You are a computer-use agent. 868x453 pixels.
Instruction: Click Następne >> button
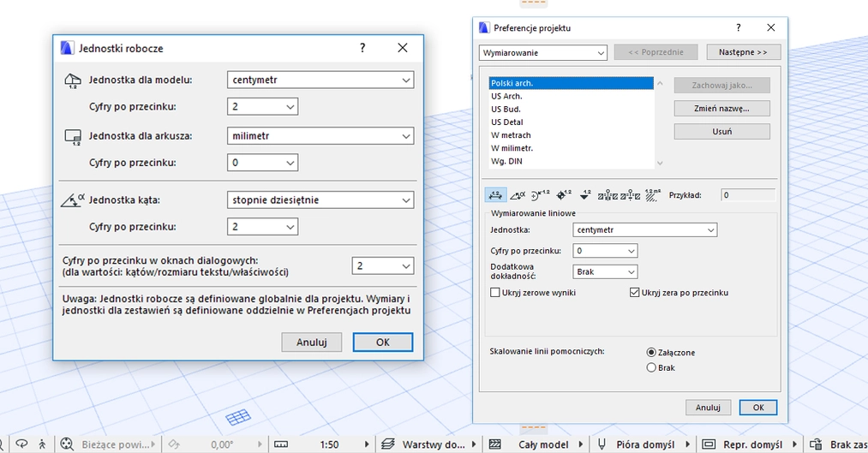[x=744, y=52]
